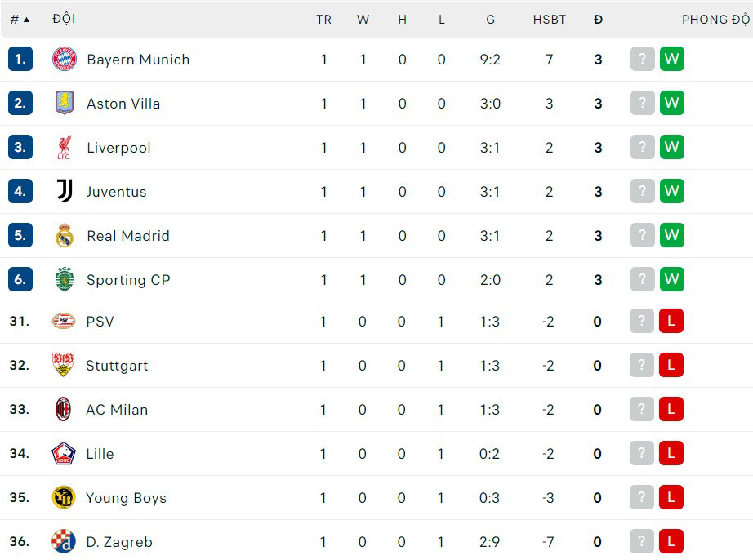
Task: Click the Đ points column header
Action: click(x=598, y=20)
